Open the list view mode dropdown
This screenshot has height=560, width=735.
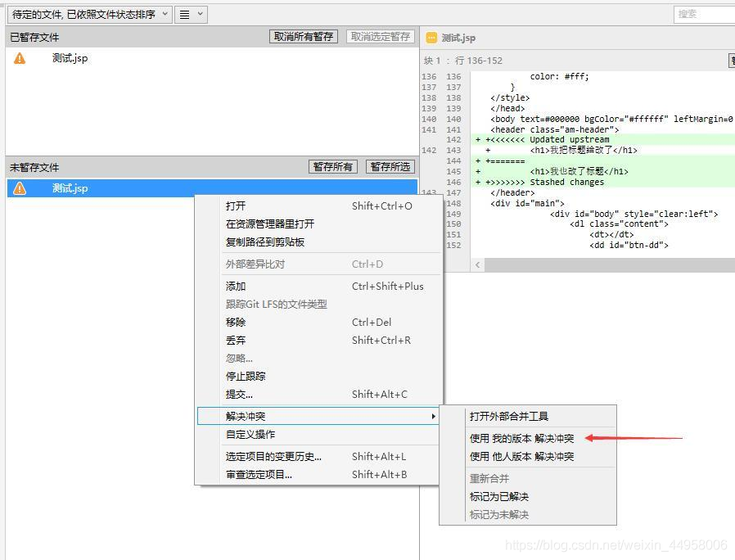click(x=191, y=14)
